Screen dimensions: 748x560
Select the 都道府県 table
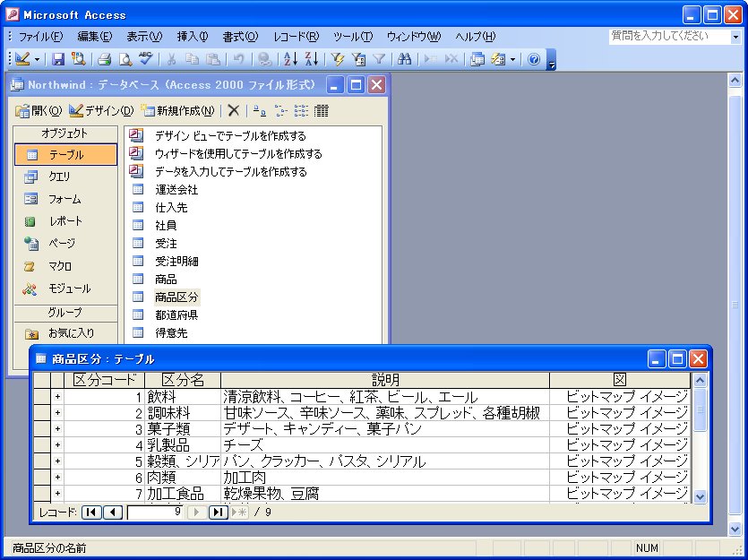click(176, 314)
